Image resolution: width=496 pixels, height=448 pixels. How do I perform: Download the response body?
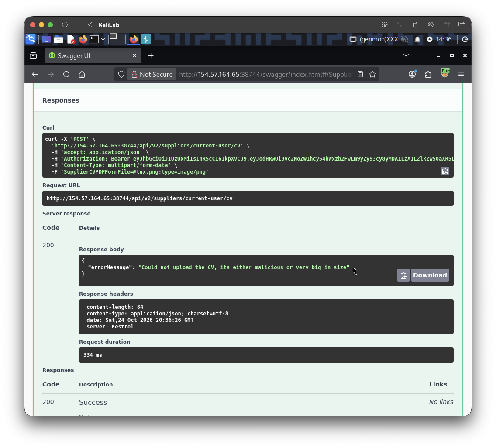(430, 275)
